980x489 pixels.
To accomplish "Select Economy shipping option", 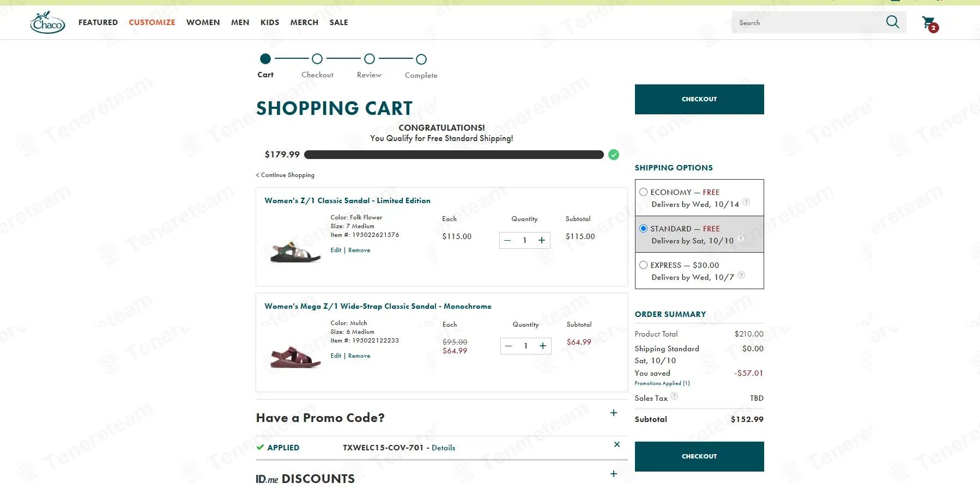I will (x=643, y=192).
